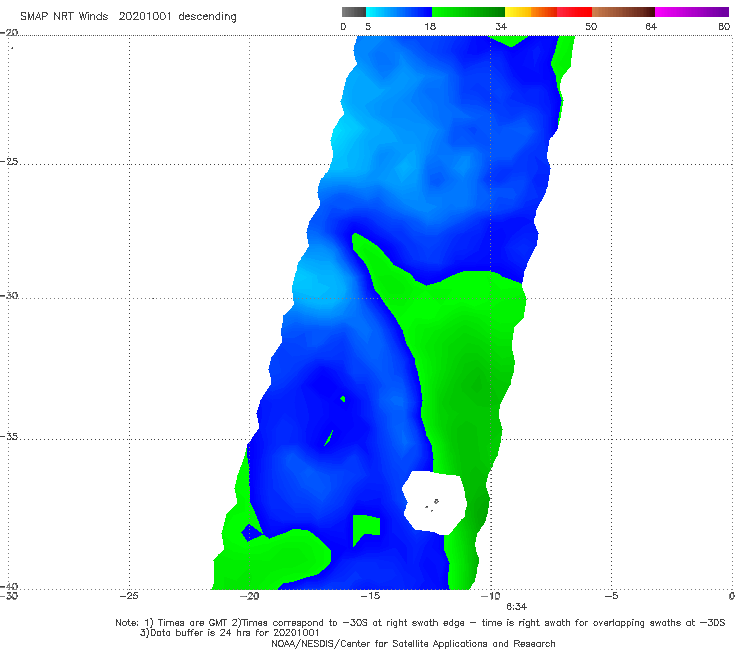Viewport: 740px width, 650px height.
Task: Click the longitude axis label "-10"
Action: 490,596
